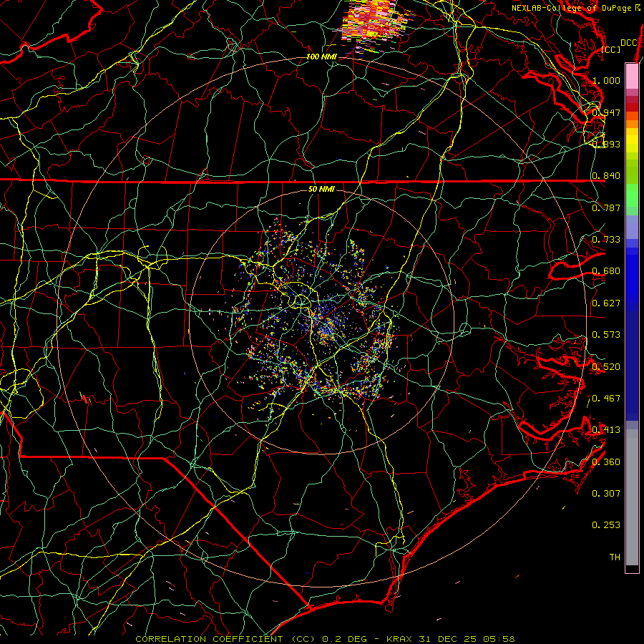Click the 0.360 value on the scale

(x=606, y=462)
